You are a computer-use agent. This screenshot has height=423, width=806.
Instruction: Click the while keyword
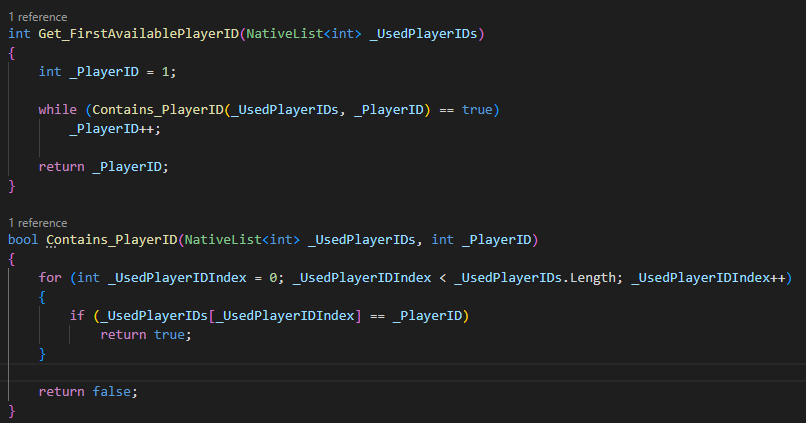(58, 110)
